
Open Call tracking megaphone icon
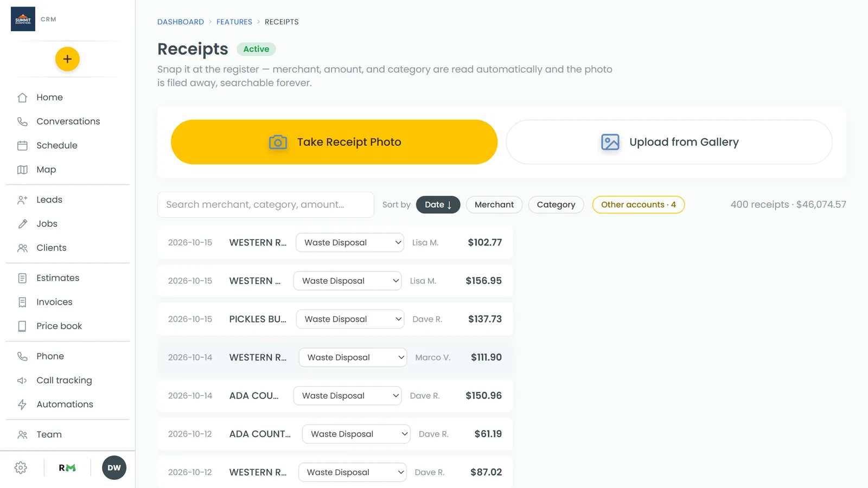(22, 381)
